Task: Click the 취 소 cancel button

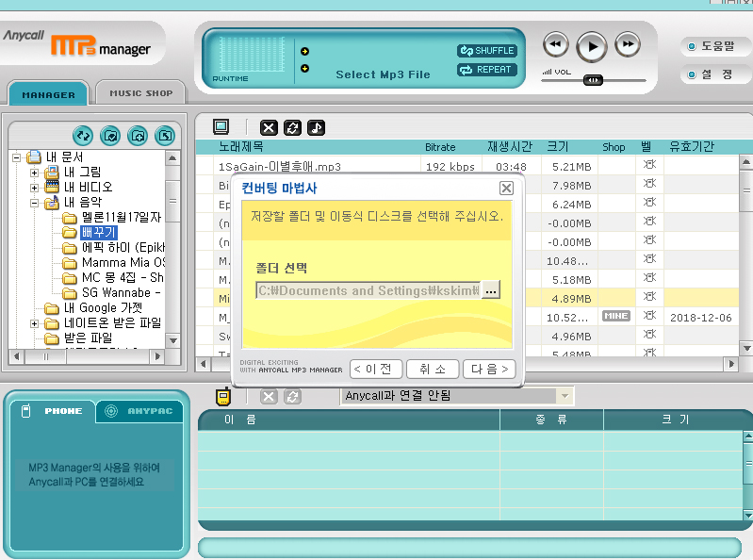Action: click(433, 369)
